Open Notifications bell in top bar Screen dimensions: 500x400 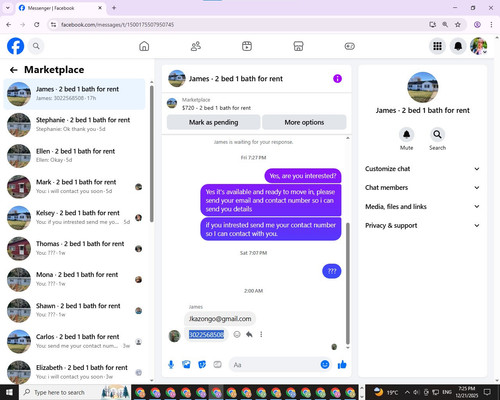pyautogui.click(x=458, y=46)
